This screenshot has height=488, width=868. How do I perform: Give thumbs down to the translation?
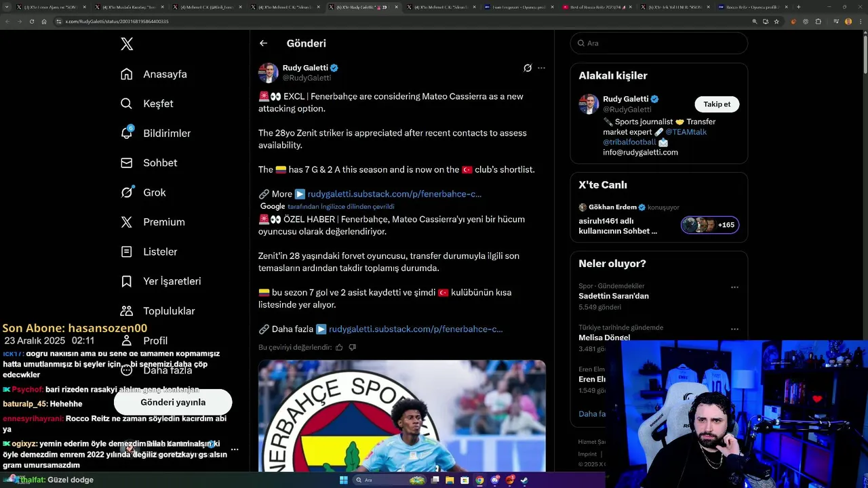coord(352,348)
